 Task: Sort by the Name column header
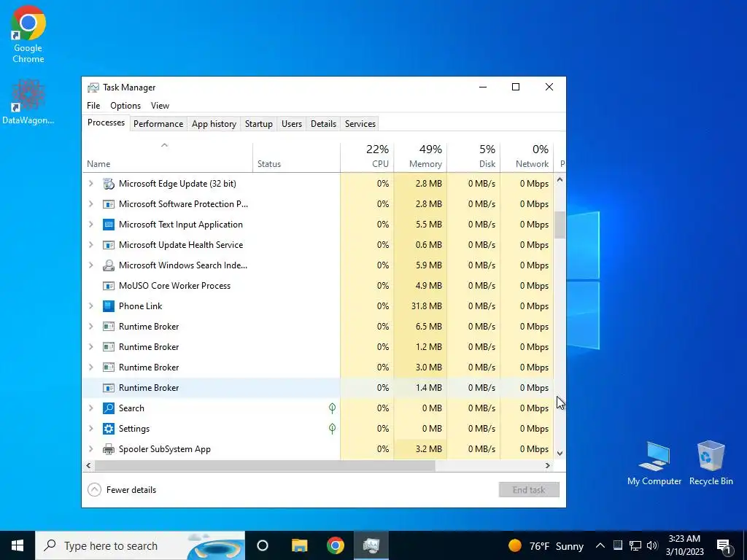point(167,157)
